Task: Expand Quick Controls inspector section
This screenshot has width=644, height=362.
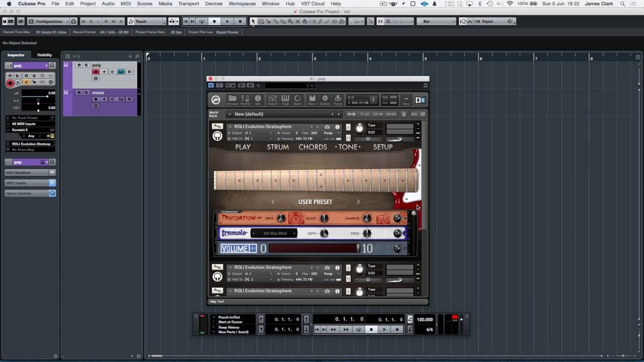Action: [x=30, y=193]
